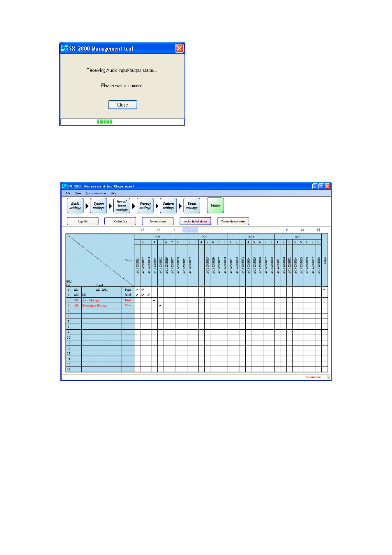The width and height of the screenshot is (392, 555).
Task: Click the SX icon in the main window title
Action: click(x=64, y=186)
